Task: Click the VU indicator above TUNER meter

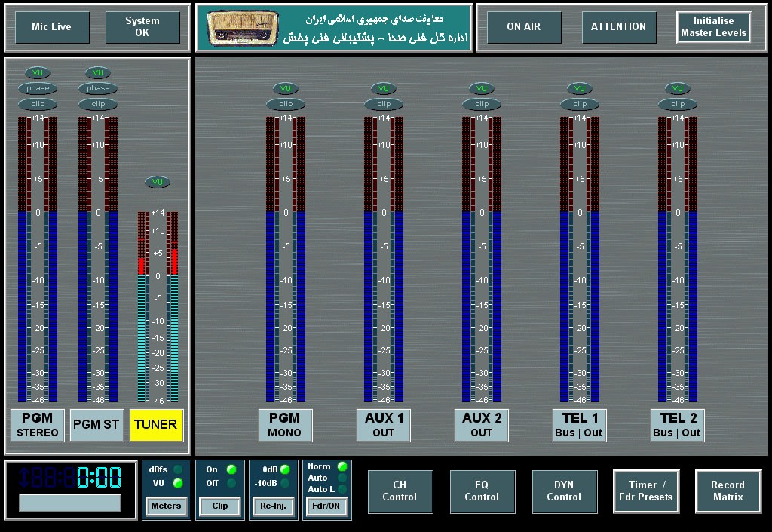Action: coord(157,182)
